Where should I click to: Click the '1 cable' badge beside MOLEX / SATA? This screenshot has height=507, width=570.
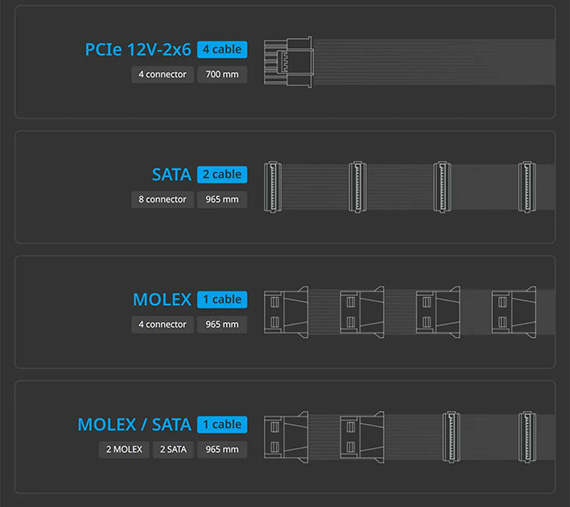pos(222,424)
